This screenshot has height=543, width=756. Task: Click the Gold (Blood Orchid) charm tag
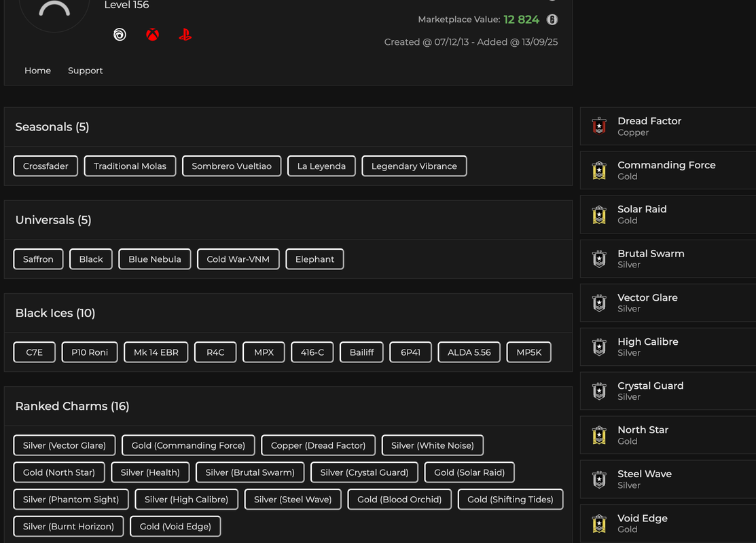(x=399, y=499)
